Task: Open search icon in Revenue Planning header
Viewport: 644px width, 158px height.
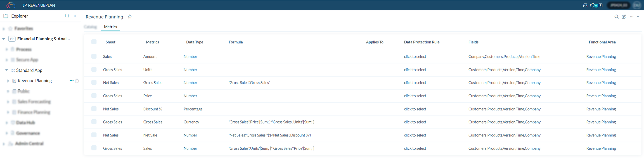Action: click(616, 17)
